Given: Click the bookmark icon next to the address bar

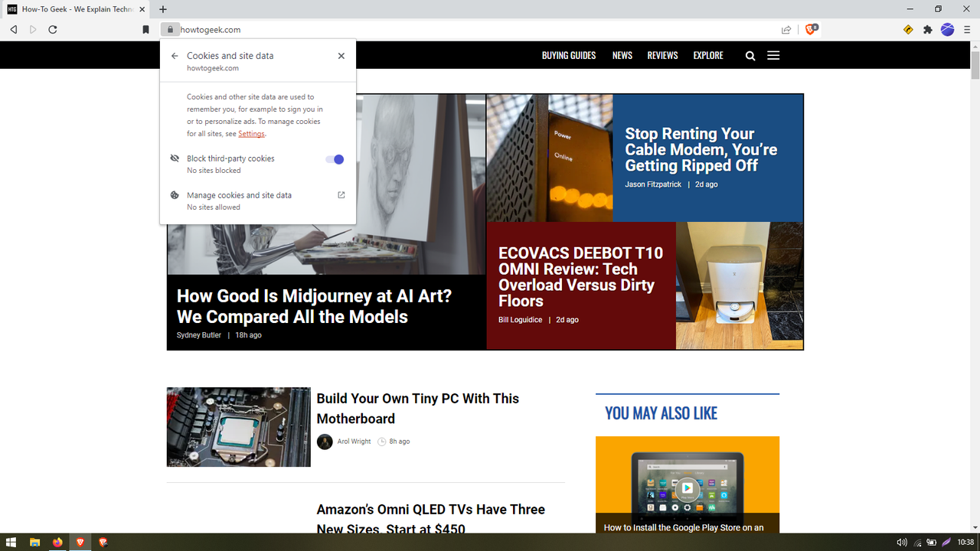Looking at the screenshot, I should [145, 29].
